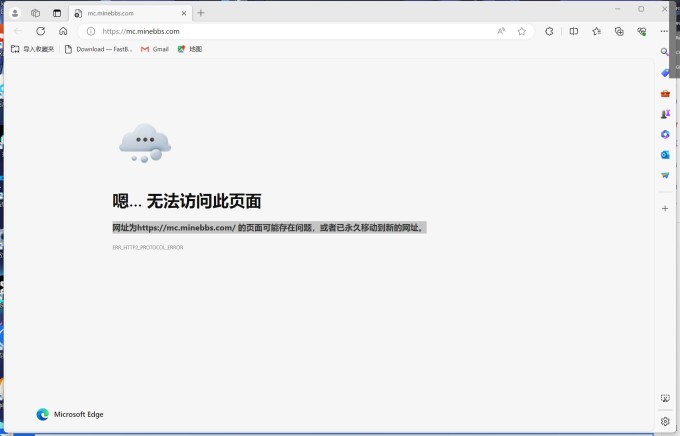This screenshot has height=436, width=680.
Task: Minimize the Edge window
Action: (x=618, y=9)
